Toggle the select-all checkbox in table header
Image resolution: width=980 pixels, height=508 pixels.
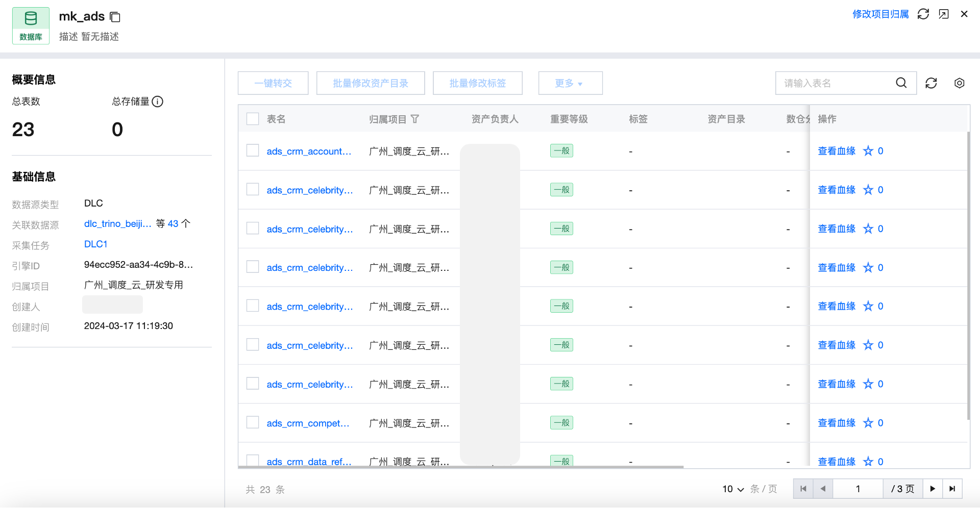point(253,119)
